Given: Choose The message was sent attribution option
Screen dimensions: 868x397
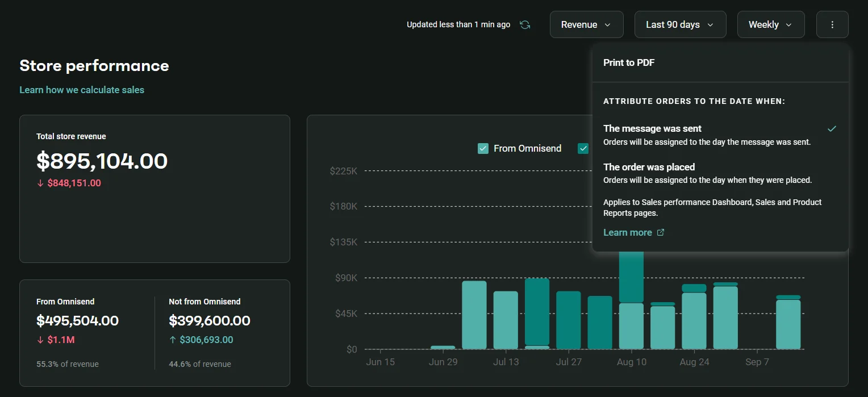Looking at the screenshot, I should pos(720,135).
